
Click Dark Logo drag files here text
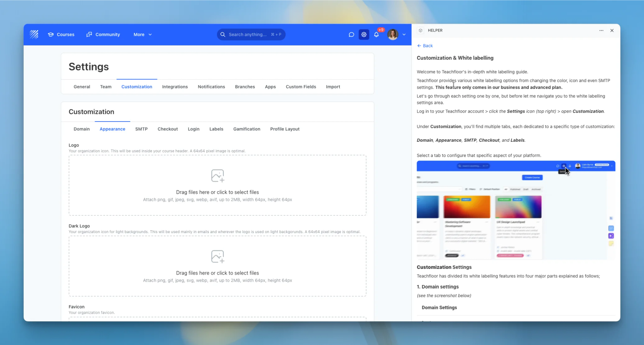tap(217, 273)
